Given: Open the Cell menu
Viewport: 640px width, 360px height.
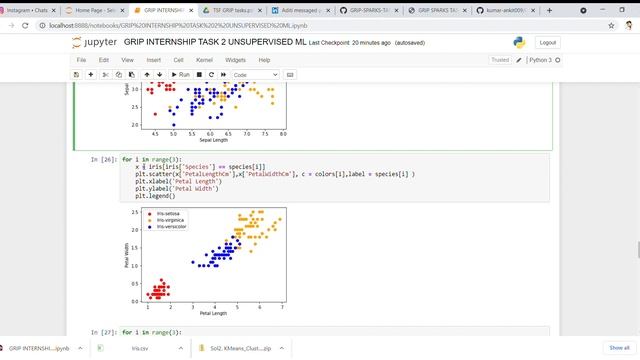Looking at the screenshot, I should 178,60.
